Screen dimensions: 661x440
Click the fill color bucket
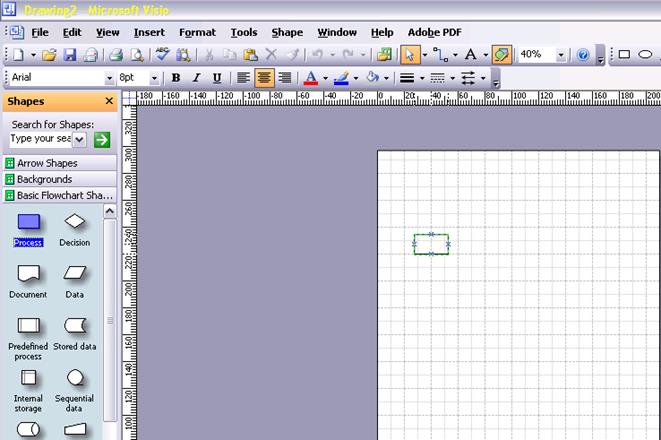click(x=372, y=78)
